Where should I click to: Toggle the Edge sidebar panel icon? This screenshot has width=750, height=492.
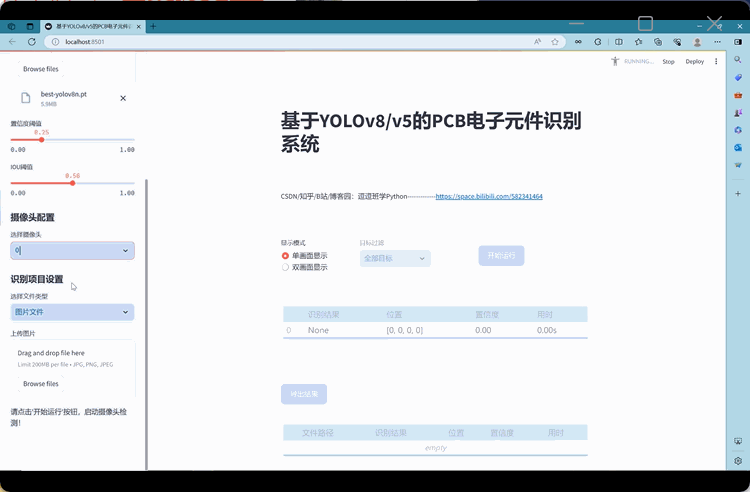[738, 42]
